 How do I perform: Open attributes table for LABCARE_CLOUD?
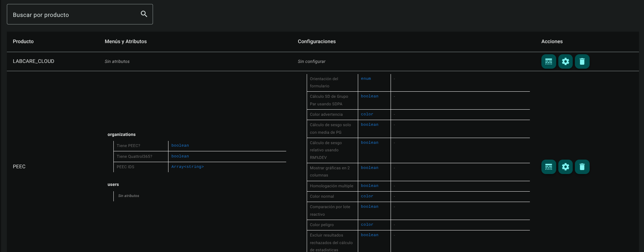549,61
